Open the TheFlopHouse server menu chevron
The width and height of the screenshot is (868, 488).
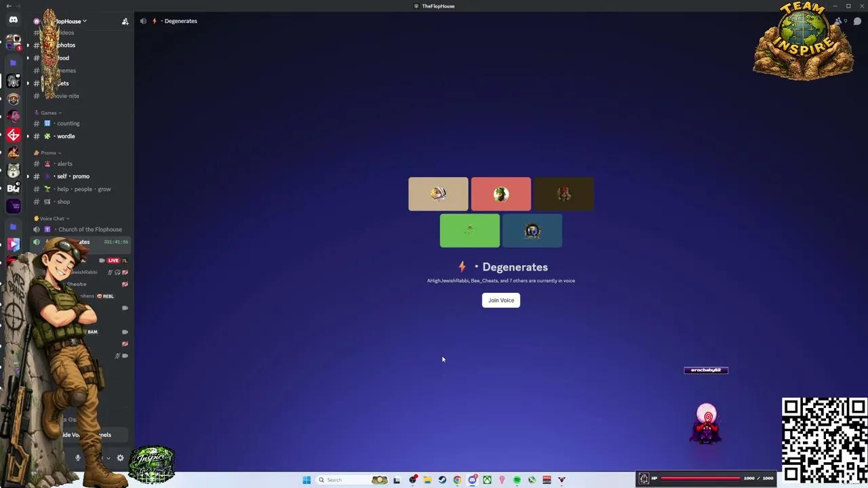(x=85, y=21)
